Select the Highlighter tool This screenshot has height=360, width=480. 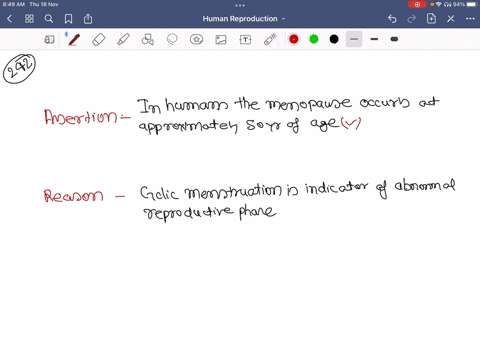point(123,40)
